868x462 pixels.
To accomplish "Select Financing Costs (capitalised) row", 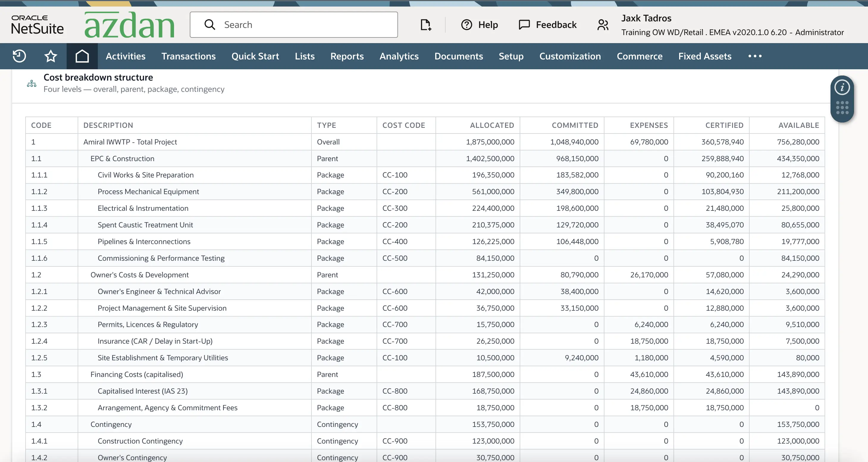I will 425,375.
